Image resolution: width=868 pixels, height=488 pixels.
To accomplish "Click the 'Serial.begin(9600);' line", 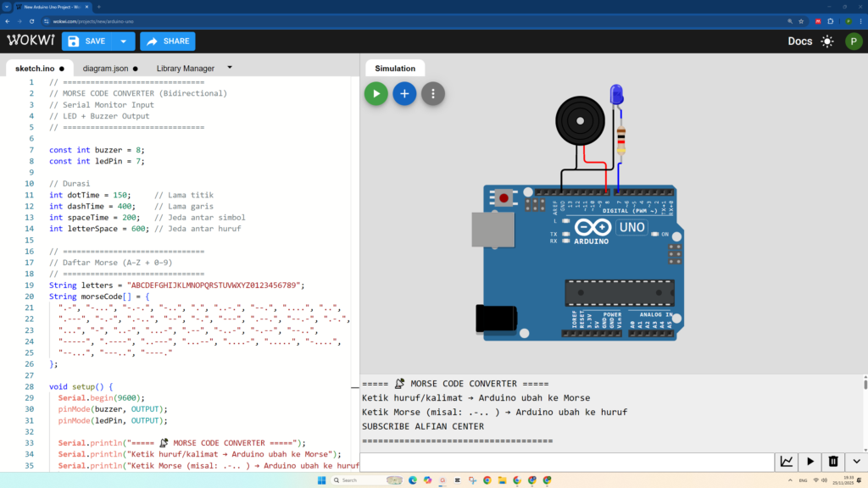I will pyautogui.click(x=102, y=398).
